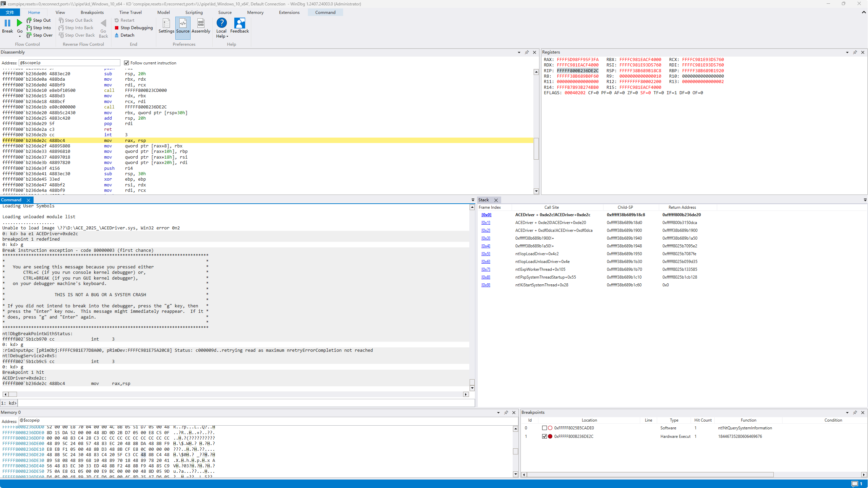
Task: Click the Disassembly vertical scrollbar thumb
Action: point(536,148)
